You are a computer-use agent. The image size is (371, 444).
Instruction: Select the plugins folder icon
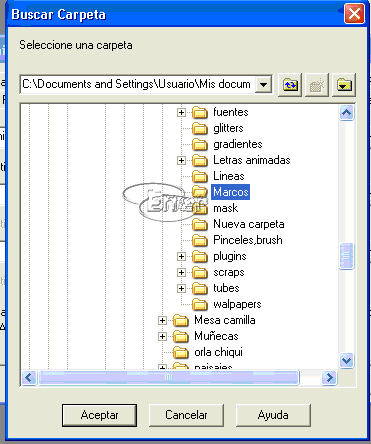(200, 256)
